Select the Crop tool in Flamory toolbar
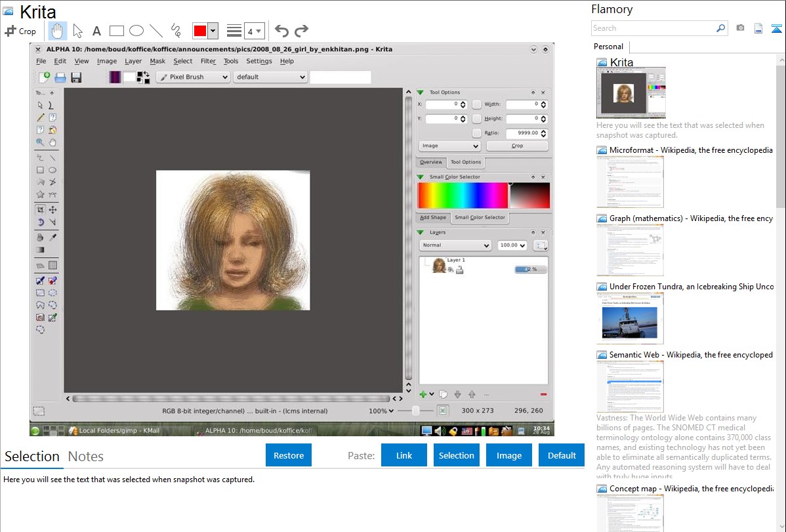This screenshot has width=786, height=532. click(x=20, y=31)
